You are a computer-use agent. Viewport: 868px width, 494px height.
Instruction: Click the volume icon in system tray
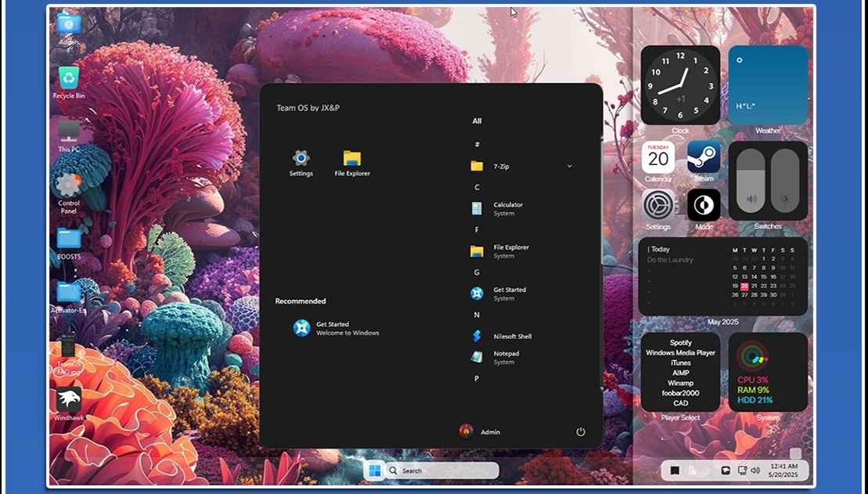[755, 471]
